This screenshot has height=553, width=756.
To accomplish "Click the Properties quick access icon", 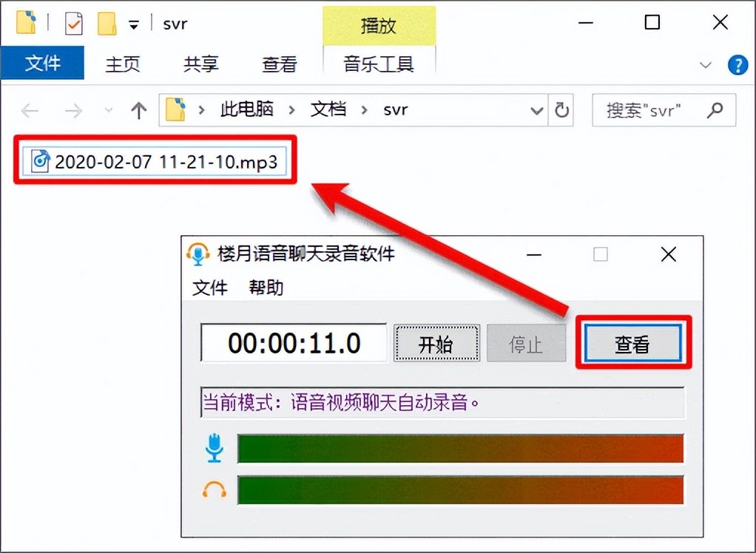I will (74, 24).
